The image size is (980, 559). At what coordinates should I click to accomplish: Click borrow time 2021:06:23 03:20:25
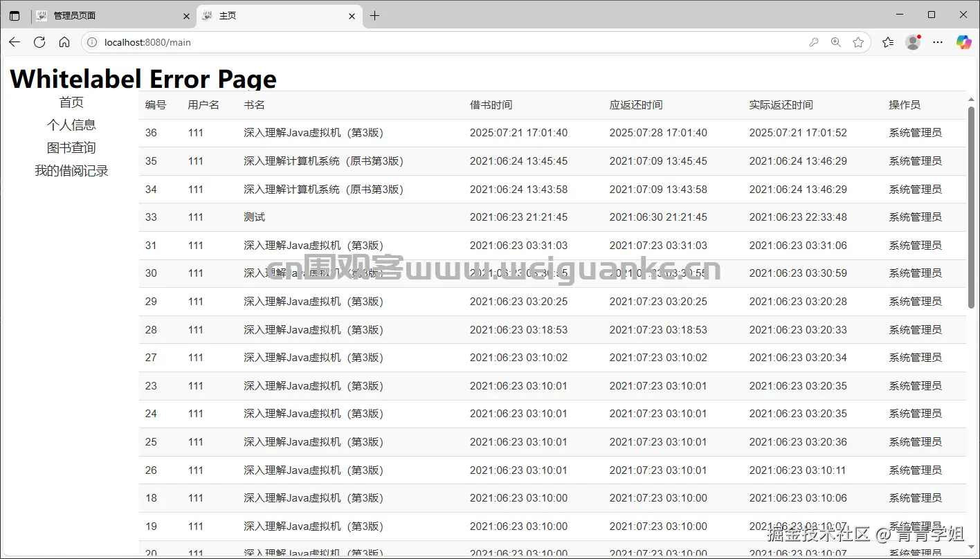518,302
